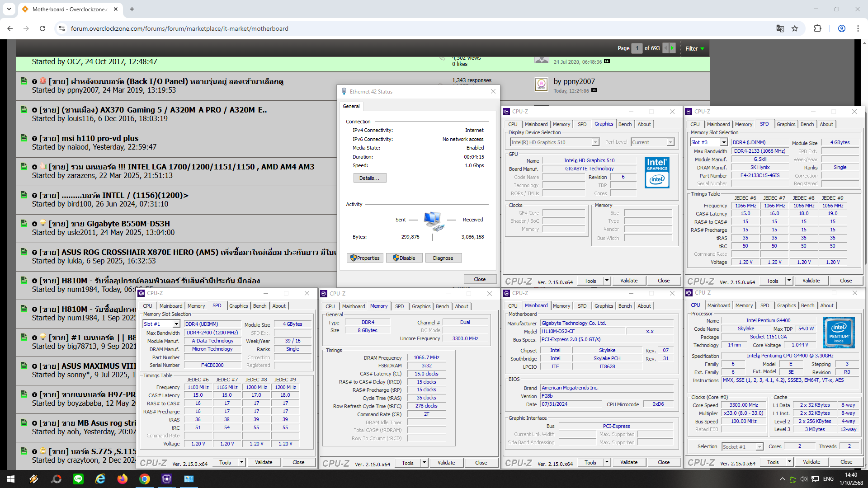
Task: Open the Slot #3 memory slot dropdown
Action: 724,142
